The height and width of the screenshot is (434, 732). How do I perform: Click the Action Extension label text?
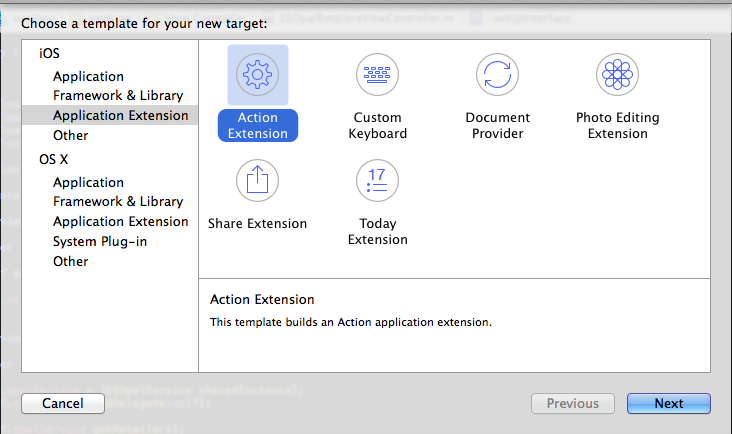click(258, 126)
